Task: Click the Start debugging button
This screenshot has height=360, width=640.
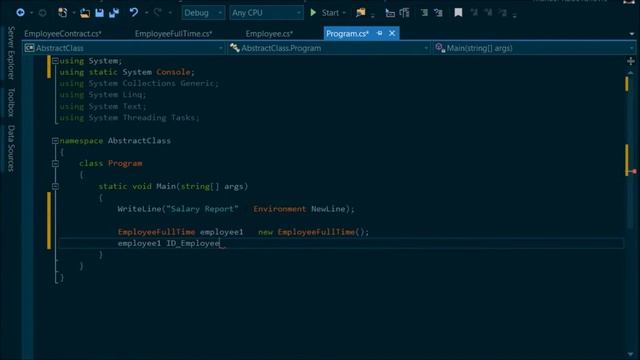Action: 330,13
